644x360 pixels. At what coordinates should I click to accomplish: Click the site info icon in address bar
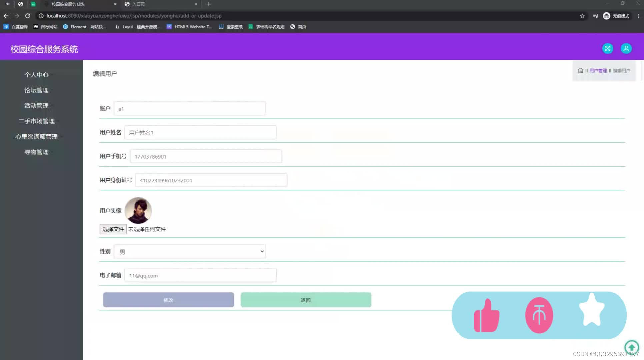[41, 16]
